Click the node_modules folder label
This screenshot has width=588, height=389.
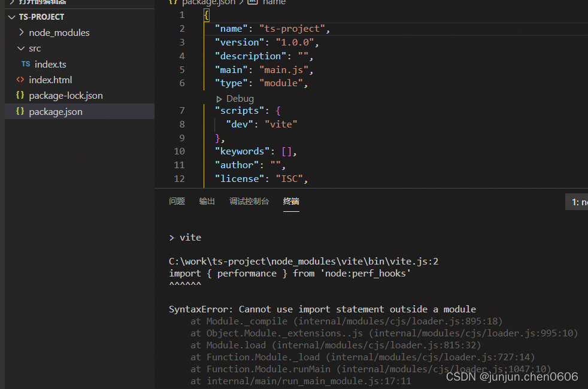pyautogui.click(x=59, y=32)
